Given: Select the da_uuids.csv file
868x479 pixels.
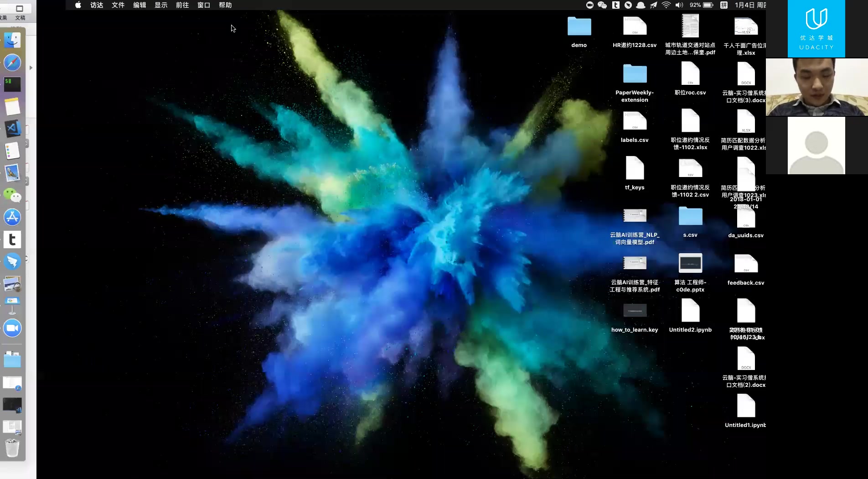Looking at the screenshot, I should (x=746, y=218).
